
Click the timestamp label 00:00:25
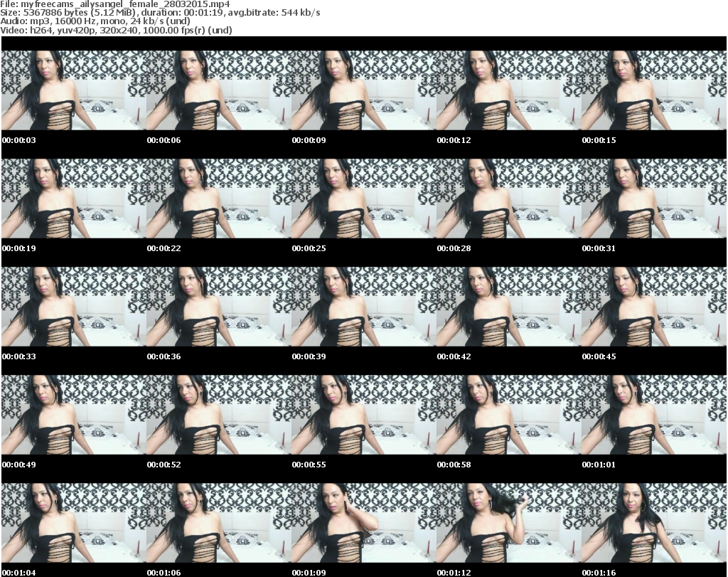coord(309,248)
